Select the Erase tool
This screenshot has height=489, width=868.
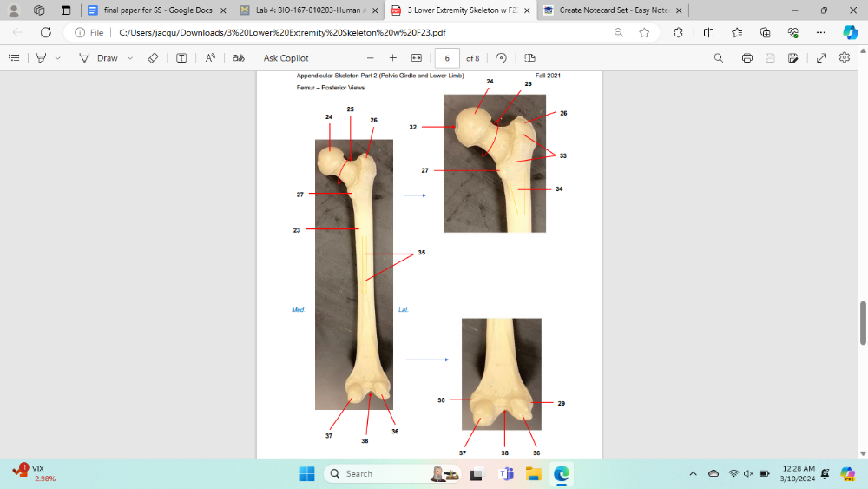pos(153,58)
